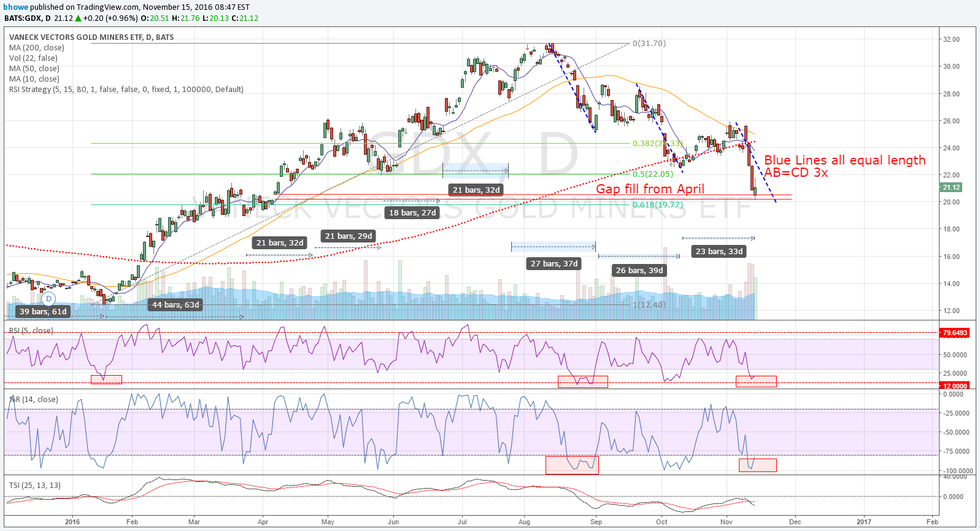Click the Fibonacci '0(31.70)' level label
This screenshot has width=980, height=531.
(649, 44)
